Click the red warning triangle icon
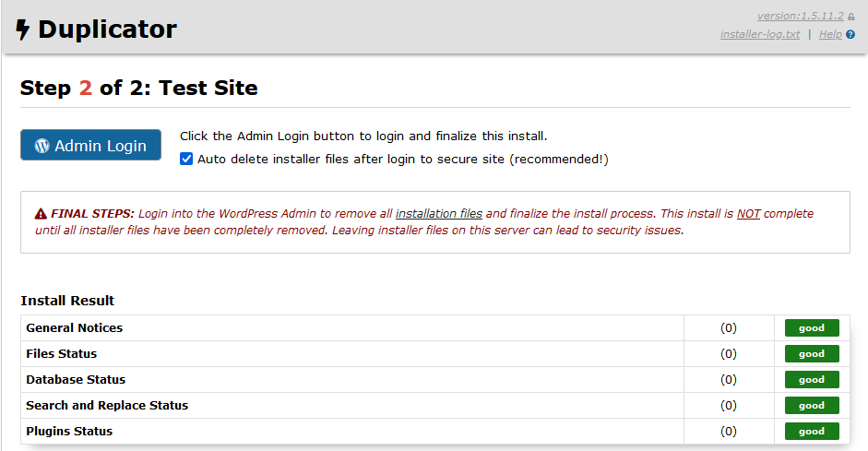The width and height of the screenshot is (868, 451). point(41,213)
